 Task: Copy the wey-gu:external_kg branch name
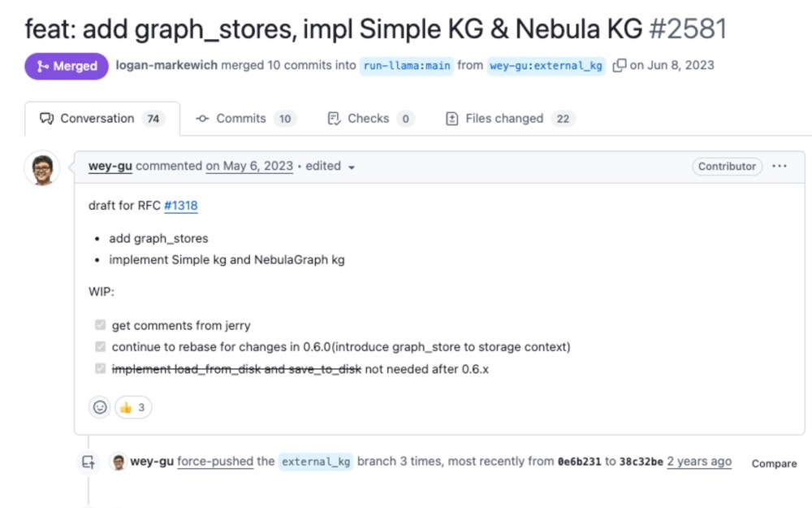pos(620,66)
